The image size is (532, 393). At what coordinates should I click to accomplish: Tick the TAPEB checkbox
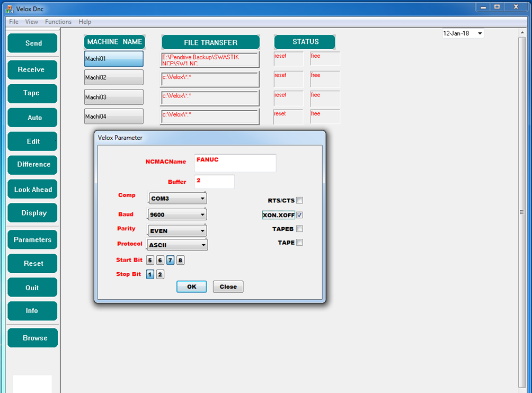(x=299, y=229)
